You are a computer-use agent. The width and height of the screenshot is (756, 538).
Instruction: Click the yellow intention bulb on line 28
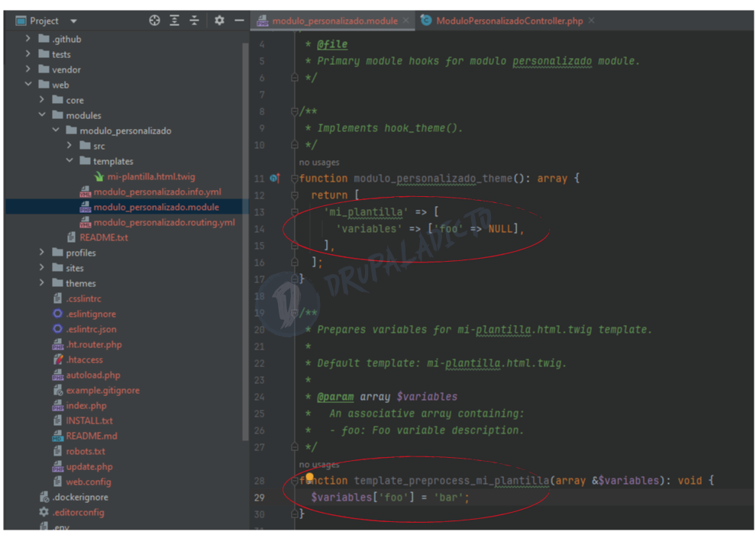[x=309, y=476]
